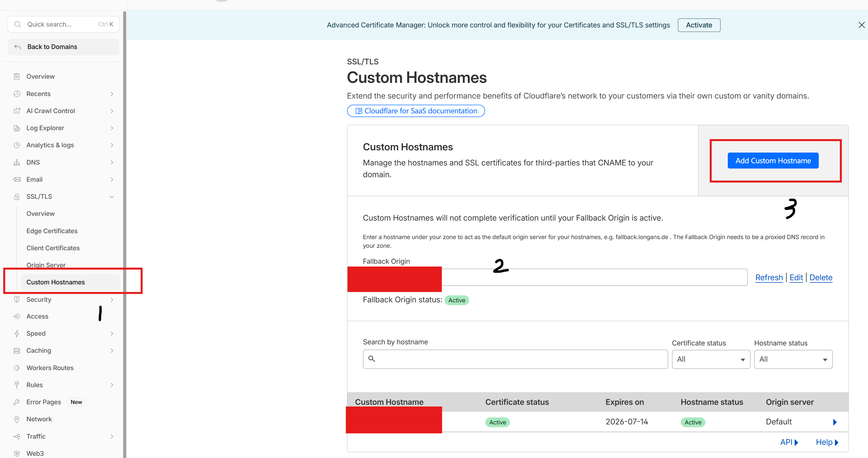Screen dimensions: 868x458
Task: Click the Speed lightning bolt icon
Action: 17,333
